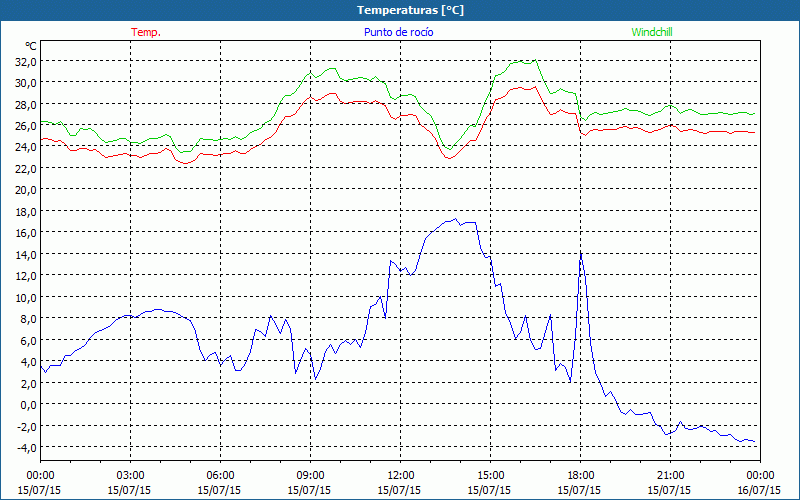Click the 14,0 y-axis value
Screen dimensions: 800x500
coord(27,254)
